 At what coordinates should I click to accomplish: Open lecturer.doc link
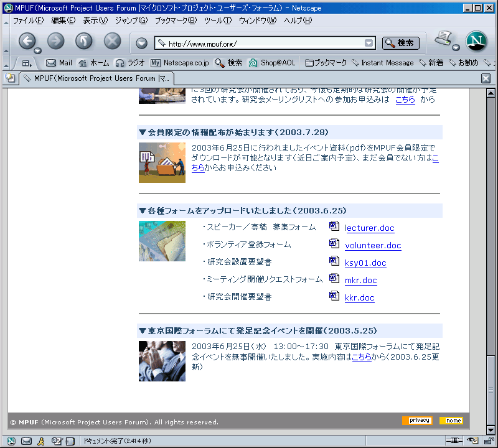[x=369, y=228]
